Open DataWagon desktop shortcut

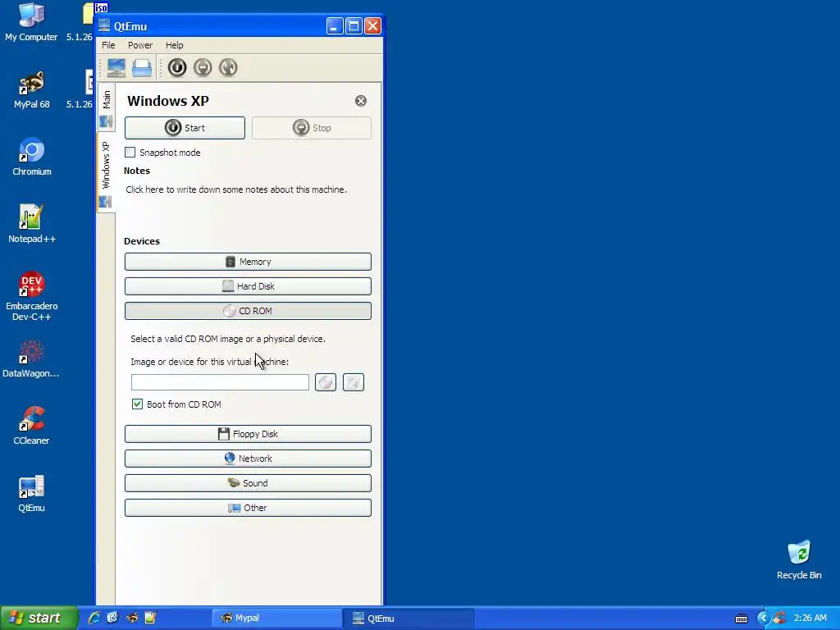tap(30, 359)
